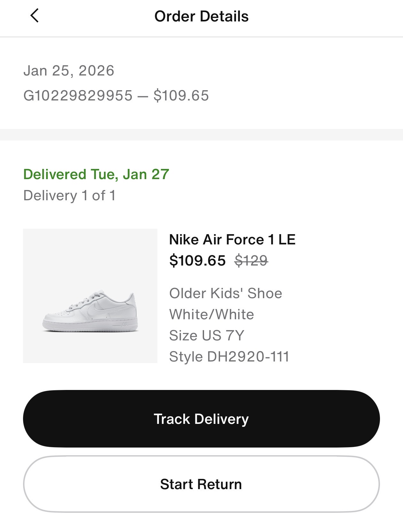Tap the grey divider band below order summary

(201, 135)
